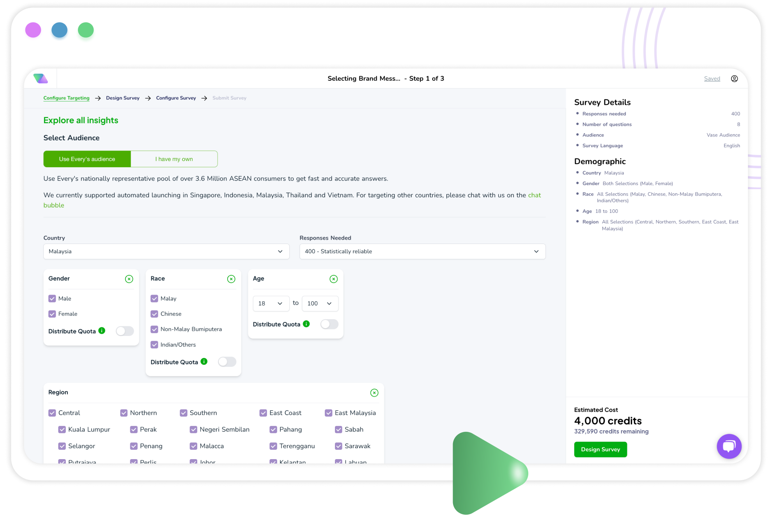Click the chat bubble link text

coord(51,205)
